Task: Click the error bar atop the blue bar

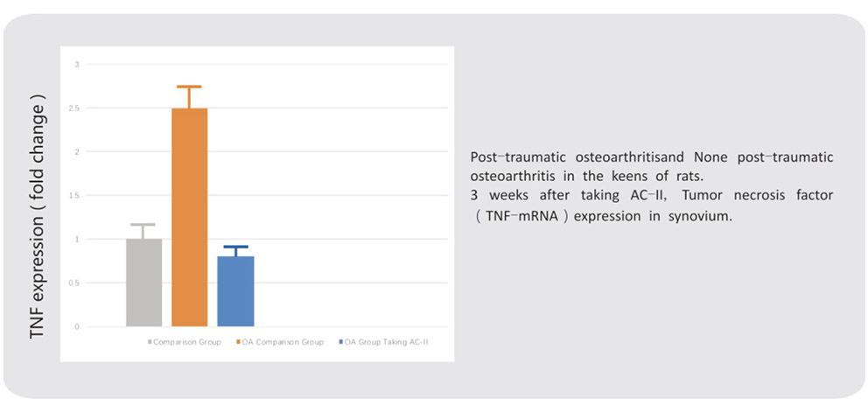Action: [x=235, y=251]
